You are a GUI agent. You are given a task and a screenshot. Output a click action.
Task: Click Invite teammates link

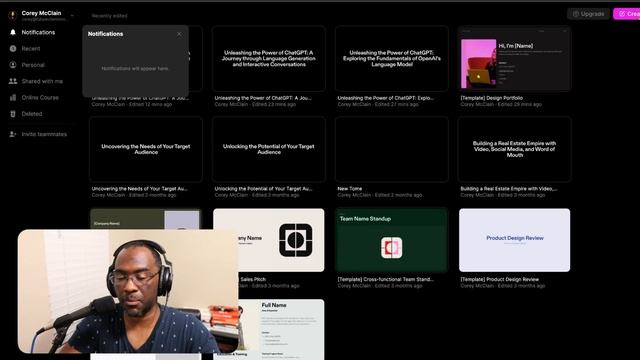(x=44, y=134)
